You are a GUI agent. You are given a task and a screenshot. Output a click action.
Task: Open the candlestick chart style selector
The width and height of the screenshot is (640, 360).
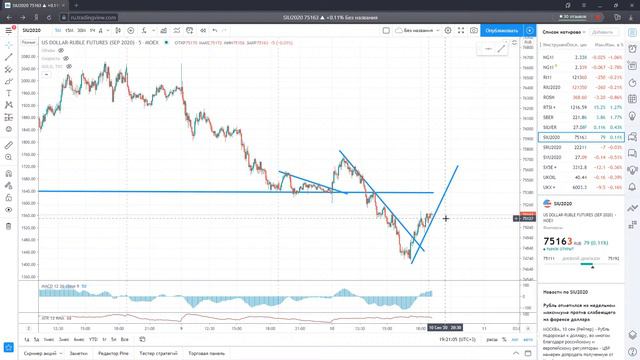click(118, 31)
